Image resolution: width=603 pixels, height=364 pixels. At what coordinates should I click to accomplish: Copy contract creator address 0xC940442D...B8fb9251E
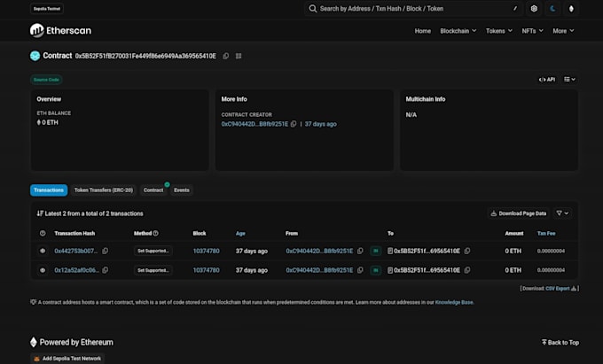pyautogui.click(x=294, y=124)
